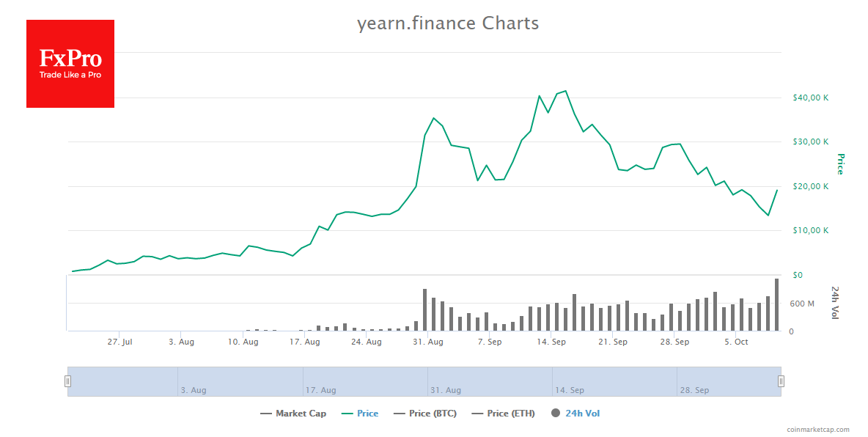Click the $40,00 K price axis label
868x437 pixels.
point(810,98)
